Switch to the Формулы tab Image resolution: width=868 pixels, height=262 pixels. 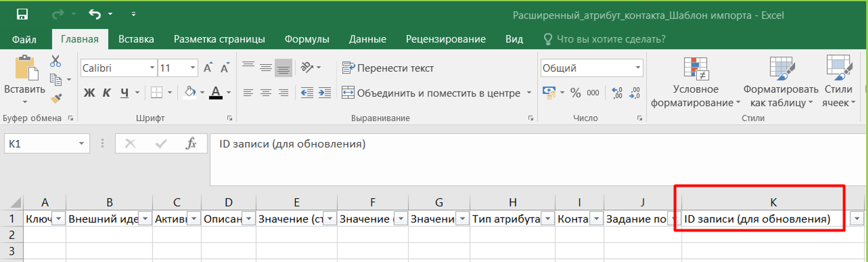307,40
